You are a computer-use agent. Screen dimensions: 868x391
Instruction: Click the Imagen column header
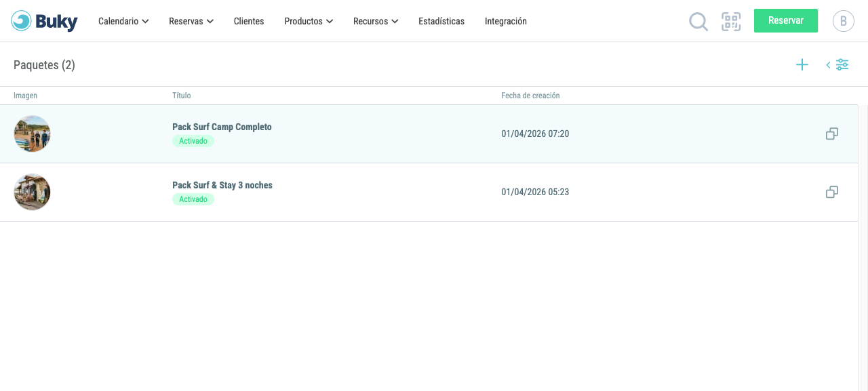[25, 96]
